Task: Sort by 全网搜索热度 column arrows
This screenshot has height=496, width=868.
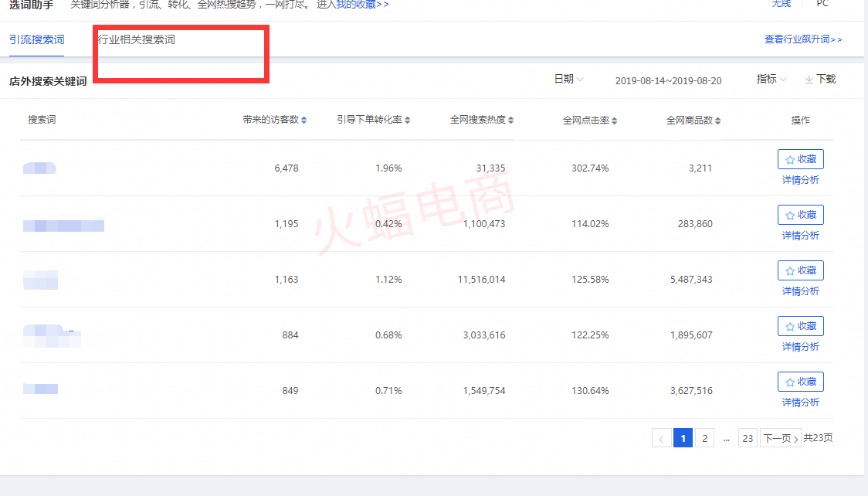Action: pyautogui.click(x=511, y=121)
